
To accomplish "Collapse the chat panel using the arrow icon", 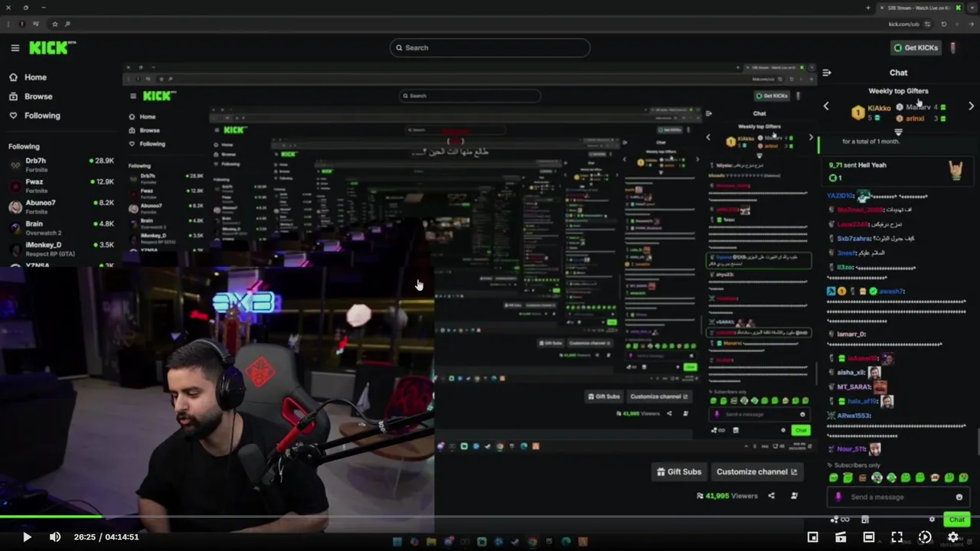I will pos(827,73).
